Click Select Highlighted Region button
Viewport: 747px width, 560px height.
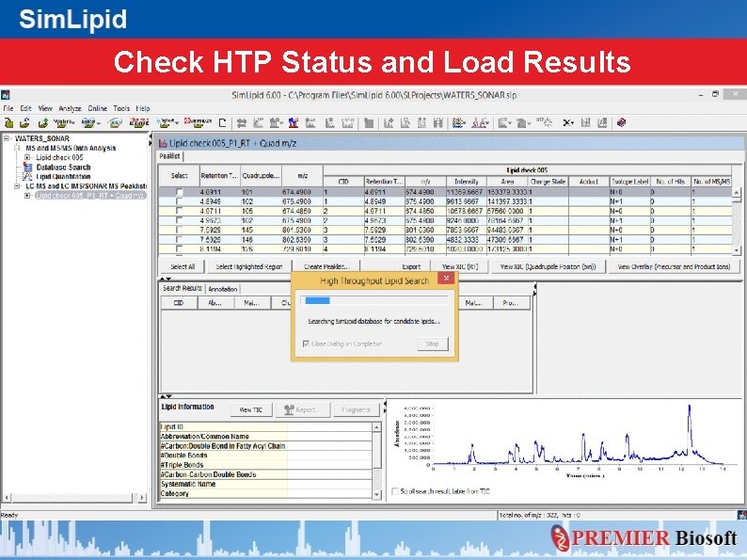pos(249,267)
